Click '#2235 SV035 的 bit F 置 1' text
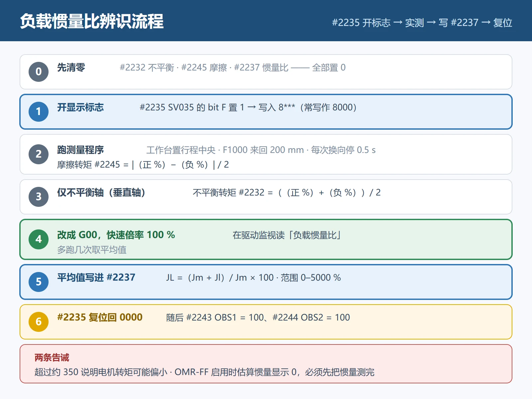This screenshot has width=532, height=399. 192,107
